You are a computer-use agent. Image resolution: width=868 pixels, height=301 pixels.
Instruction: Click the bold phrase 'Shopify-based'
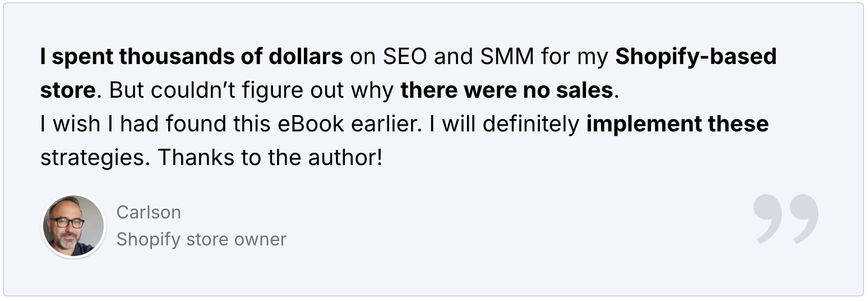(696, 57)
